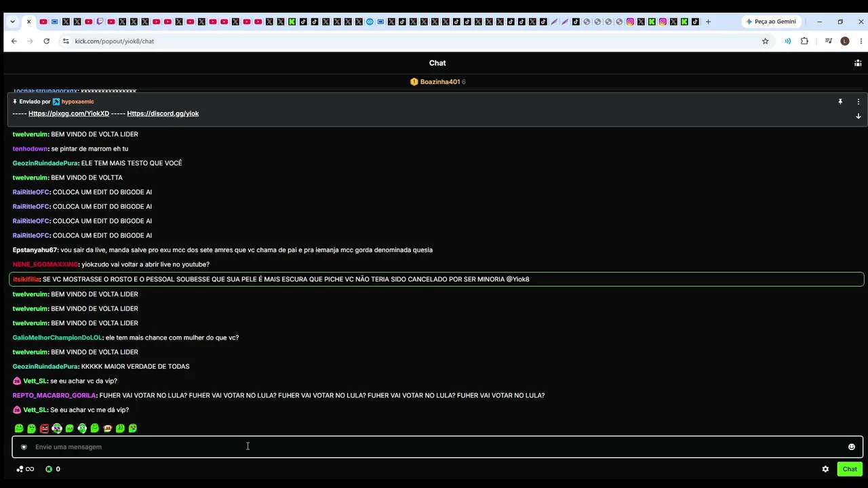Click twelveruim on 'BEM VINDO DE VOLTTA' message
The image size is (868, 488).
30,178
